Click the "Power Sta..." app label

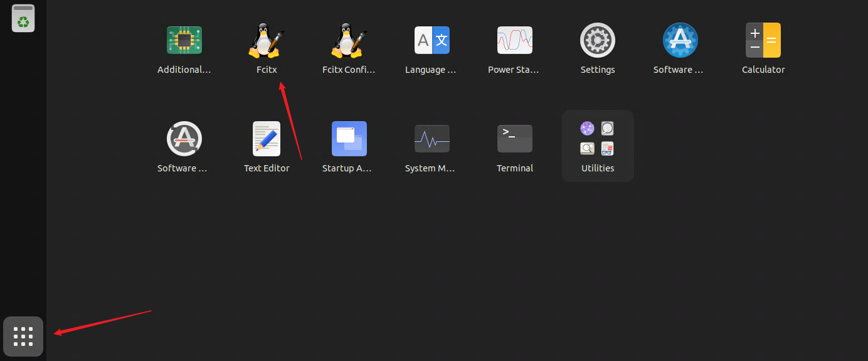pyautogui.click(x=514, y=70)
